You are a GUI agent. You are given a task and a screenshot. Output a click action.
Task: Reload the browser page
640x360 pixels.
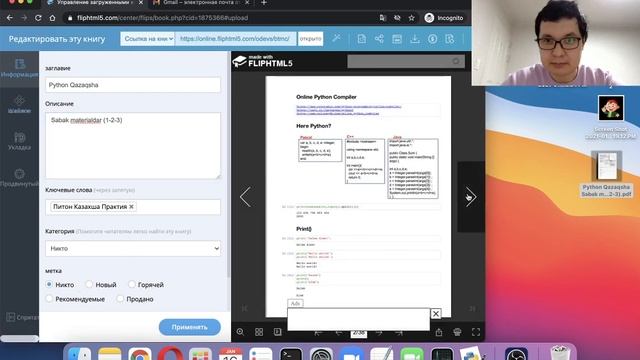point(38,18)
